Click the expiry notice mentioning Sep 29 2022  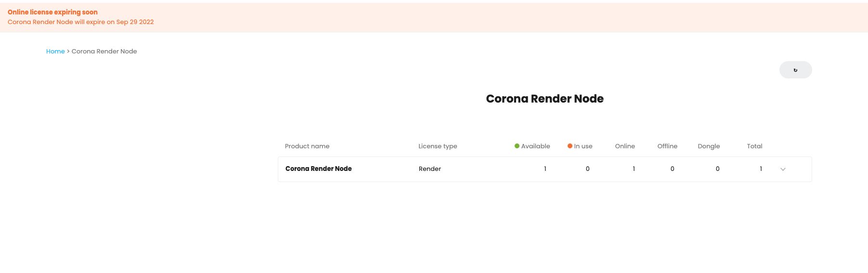coord(80,22)
